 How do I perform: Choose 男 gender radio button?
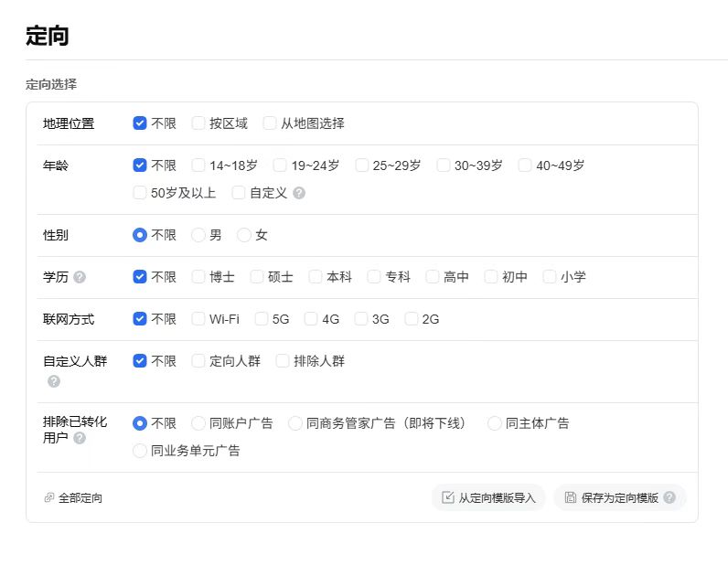tap(198, 235)
